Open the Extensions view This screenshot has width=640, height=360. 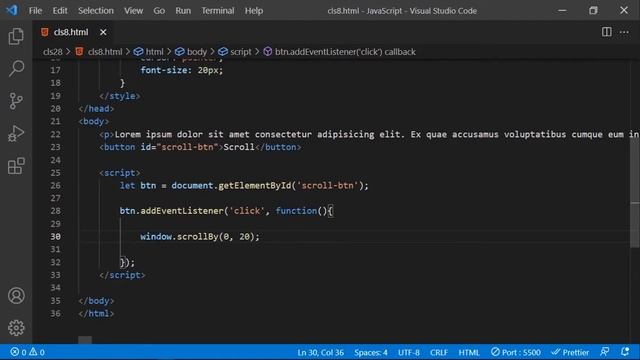tap(16, 166)
